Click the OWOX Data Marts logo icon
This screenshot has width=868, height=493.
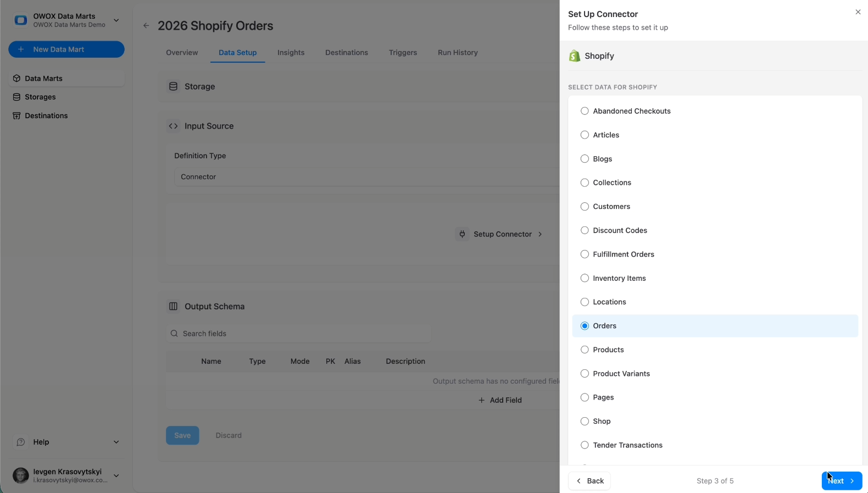tap(21, 20)
